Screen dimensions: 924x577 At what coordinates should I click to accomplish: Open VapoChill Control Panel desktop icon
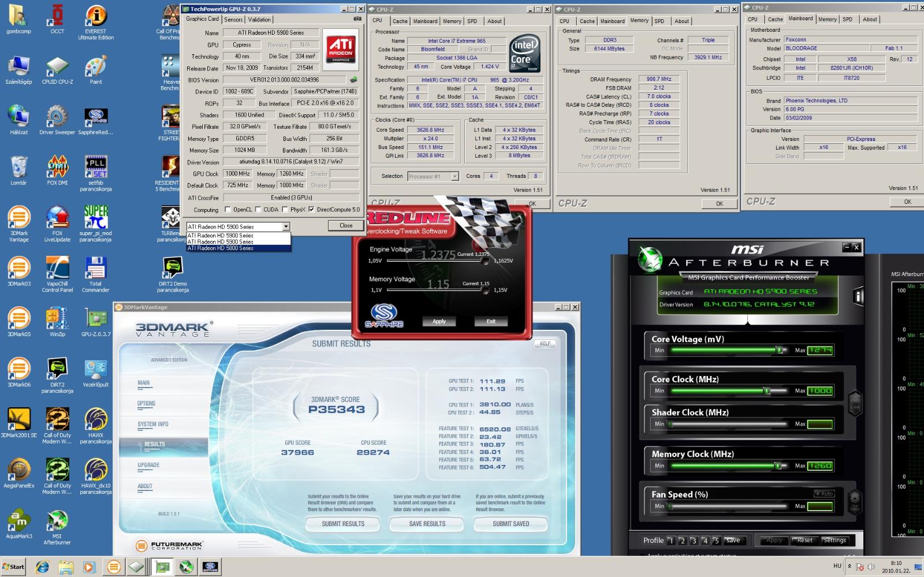(x=57, y=274)
